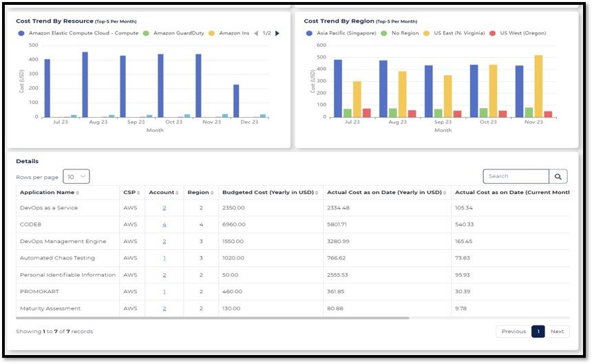Sort table by CSP column
Viewport: 592px width, 364px height.
pyautogui.click(x=131, y=193)
